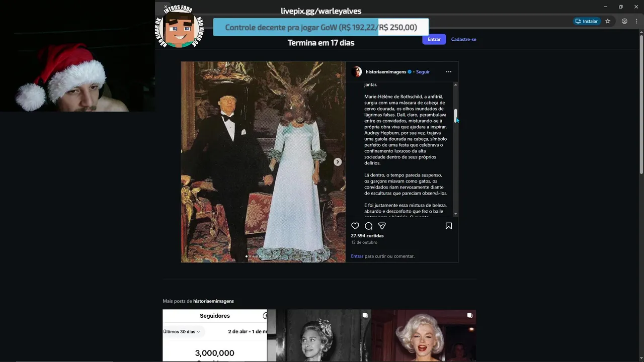Click the carousel icon on the Marilyn thumbnail
Viewport: 644px width, 362px height.
(469, 316)
